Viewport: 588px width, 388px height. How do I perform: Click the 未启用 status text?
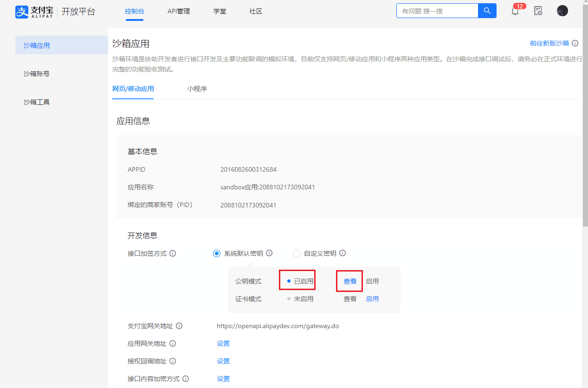click(x=304, y=299)
